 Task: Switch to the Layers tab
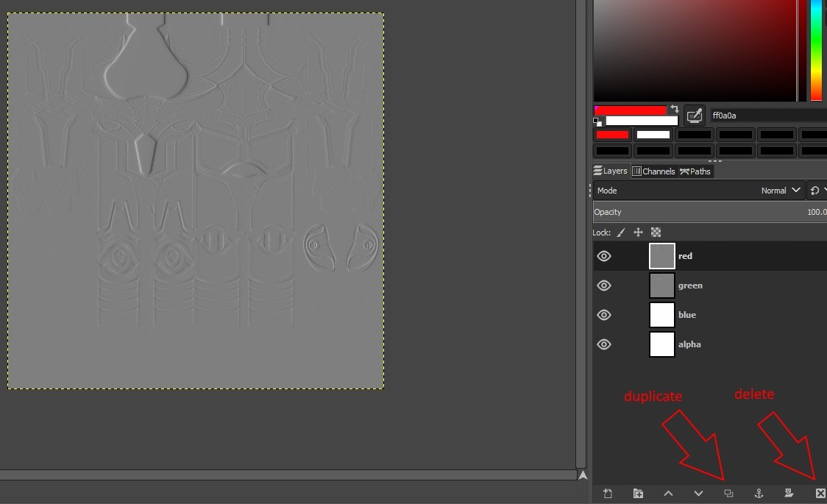[x=610, y=171]
